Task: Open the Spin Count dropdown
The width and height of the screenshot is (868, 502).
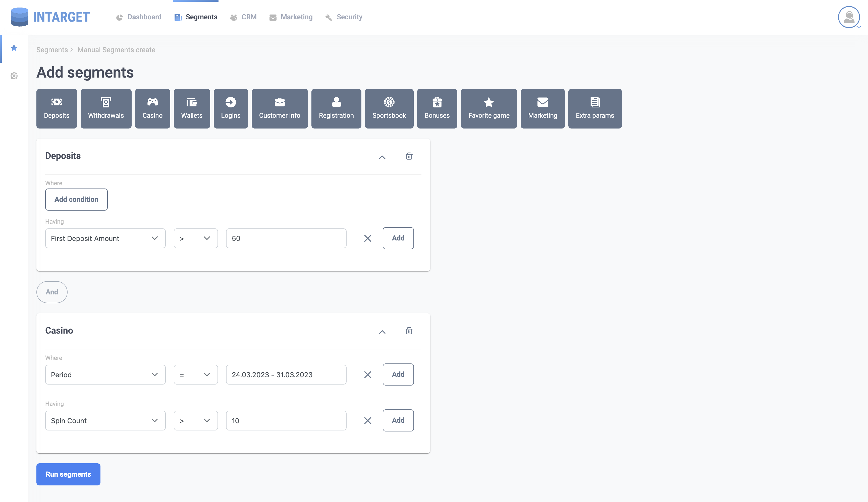Action: [105, 420]
